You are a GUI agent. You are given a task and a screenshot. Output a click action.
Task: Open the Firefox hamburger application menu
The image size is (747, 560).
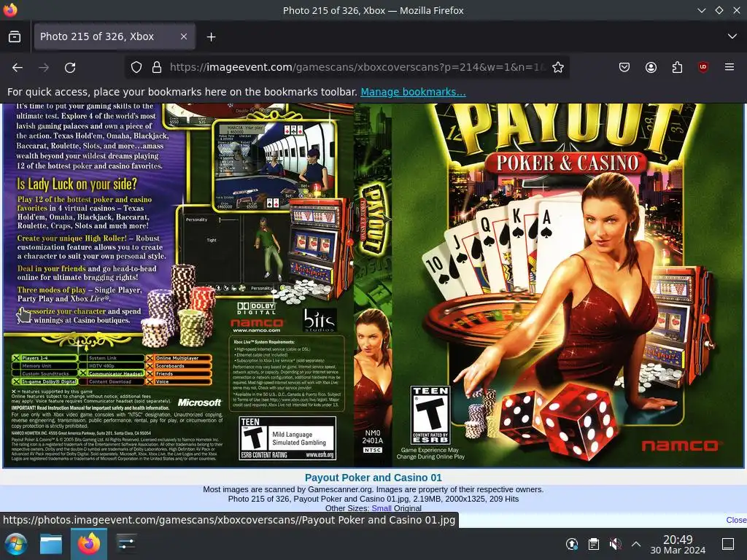(729, 68)
